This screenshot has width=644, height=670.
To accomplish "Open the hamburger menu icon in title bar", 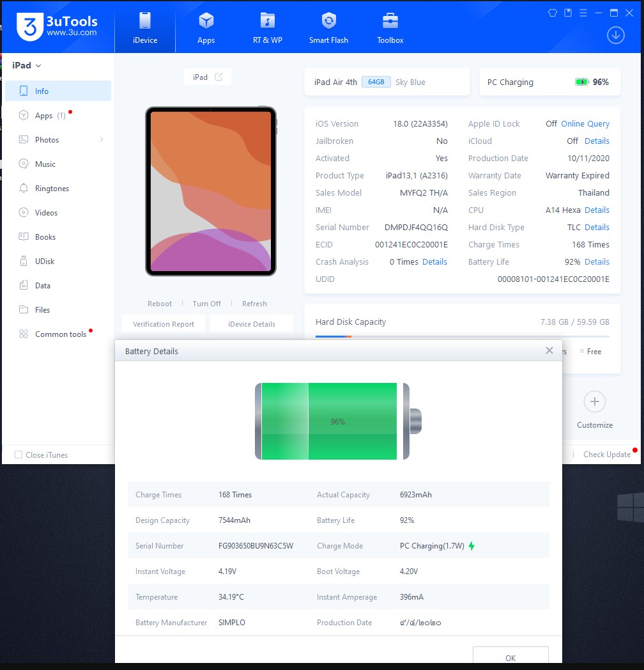I will (x=583, y=13).
